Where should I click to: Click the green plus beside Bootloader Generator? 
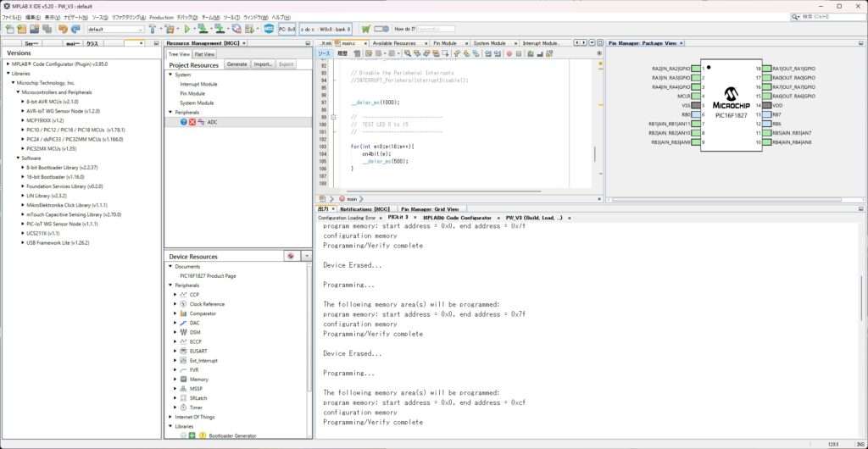tap(192, 435)
